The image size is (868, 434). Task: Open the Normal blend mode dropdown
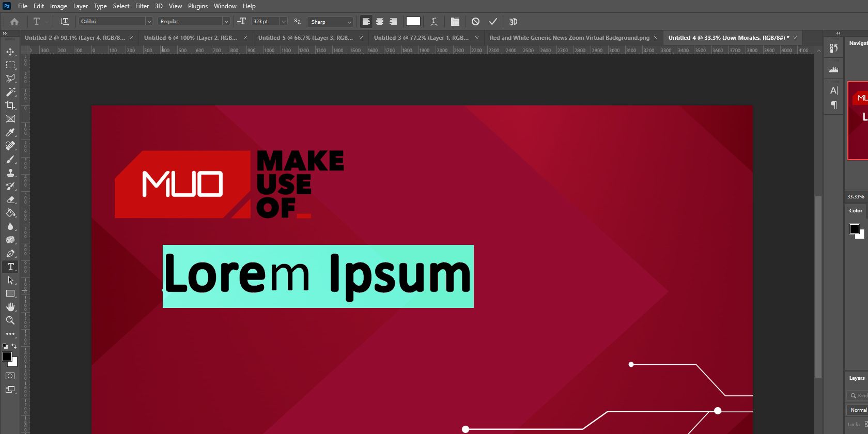click(858, 410)
